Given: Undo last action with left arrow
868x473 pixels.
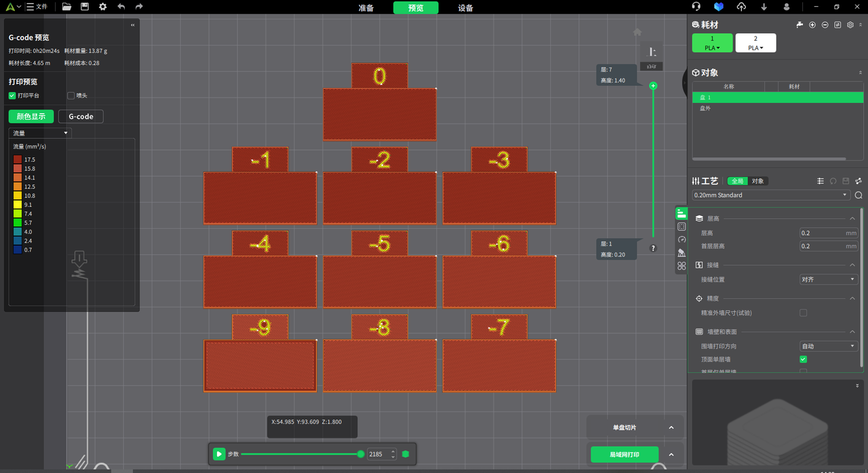Looking at the screenshot, I should pyautogui.click(x=121, y=7).
